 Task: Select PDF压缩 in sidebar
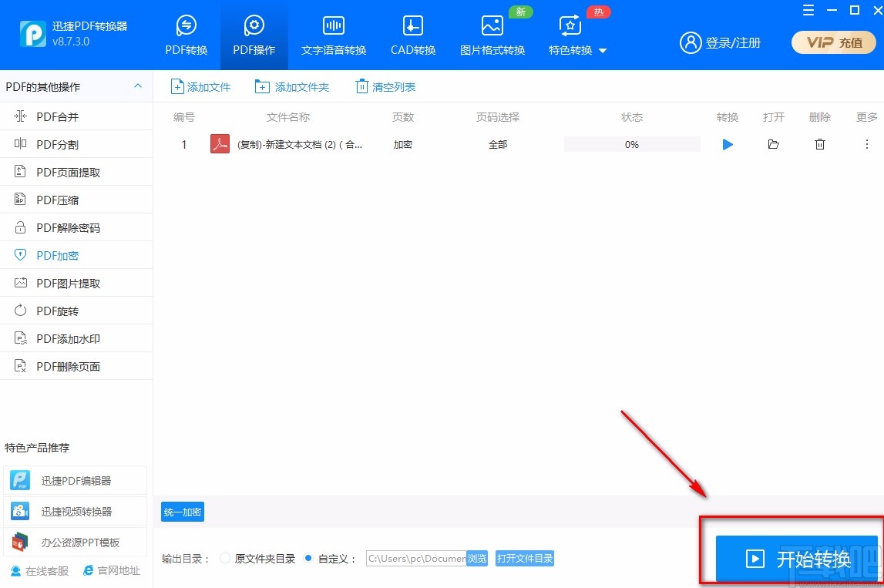click(76, 200)
